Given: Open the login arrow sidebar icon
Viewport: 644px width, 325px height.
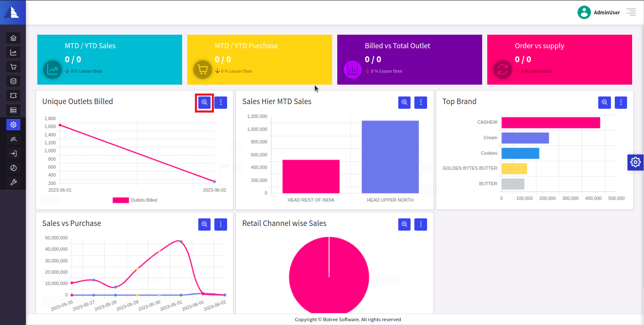Looking at the screenshot, I should click(14, 154).
